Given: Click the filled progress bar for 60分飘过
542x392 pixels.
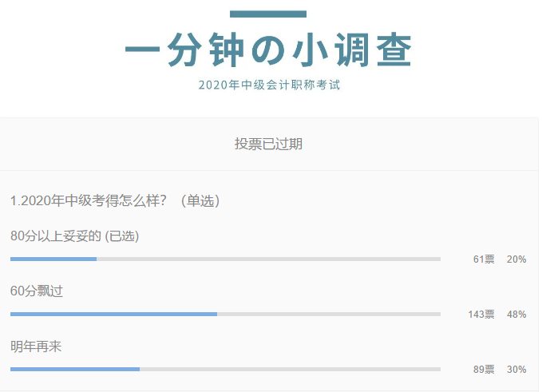Looking at the screenshot, I should click(113, 315).
